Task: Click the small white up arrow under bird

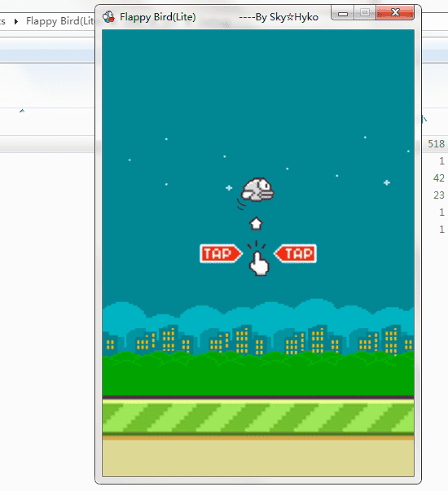Action: (256, 224)
